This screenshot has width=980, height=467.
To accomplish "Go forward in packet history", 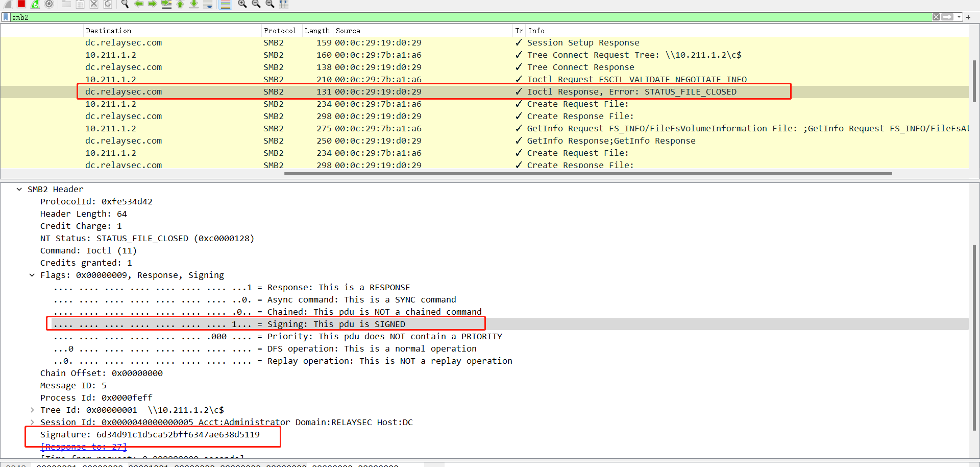I will click(x=153, y=4).
